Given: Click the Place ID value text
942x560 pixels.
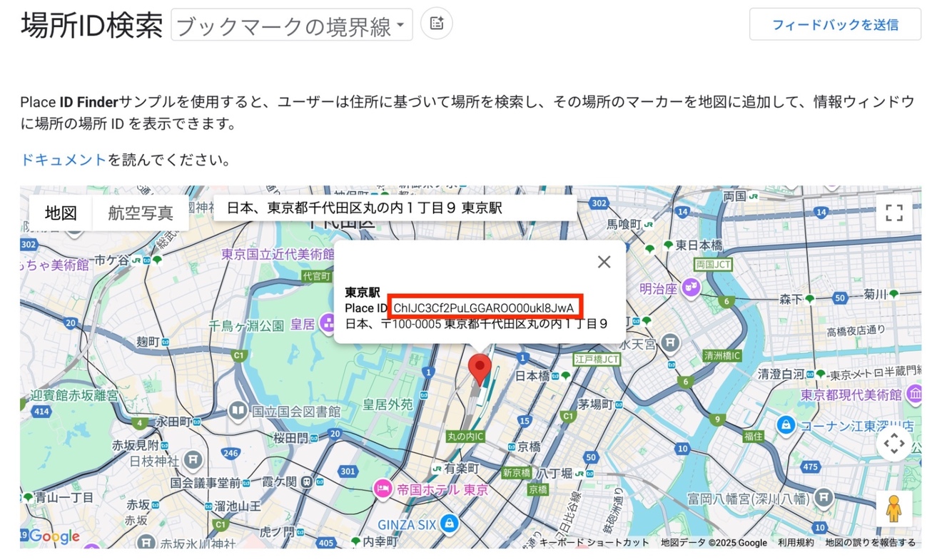Looking at the screenshot, I should [x=484, y=307].
